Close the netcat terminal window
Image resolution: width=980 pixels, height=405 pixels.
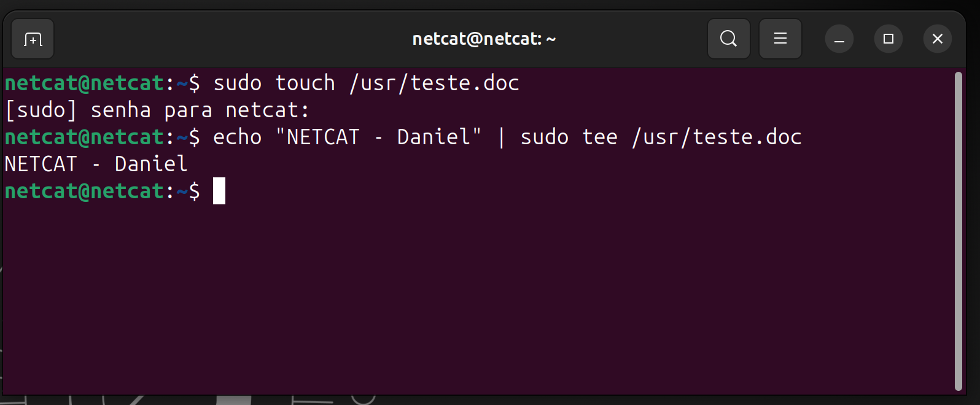point(938,39)
